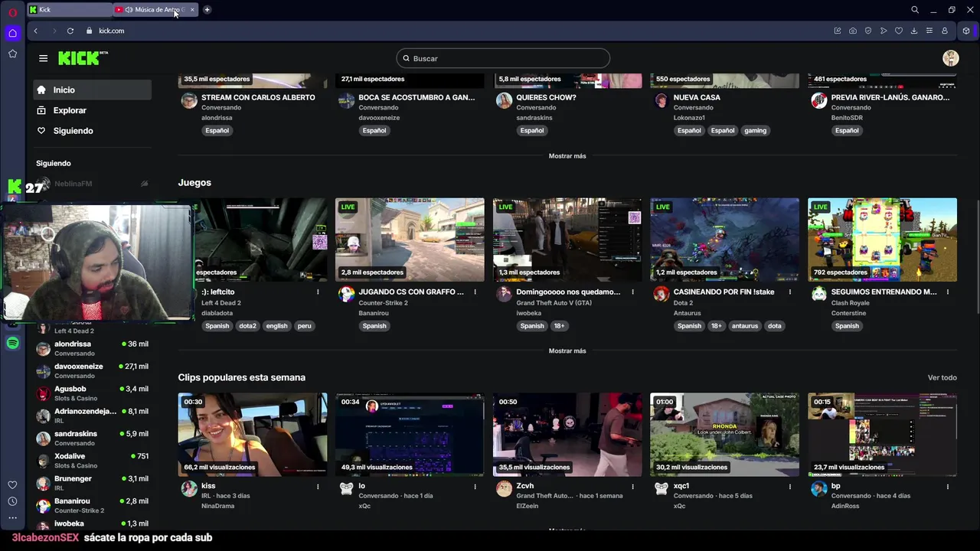Open Clash Royale stream thumbnail

pyautogui.click(x=882, y=240)
